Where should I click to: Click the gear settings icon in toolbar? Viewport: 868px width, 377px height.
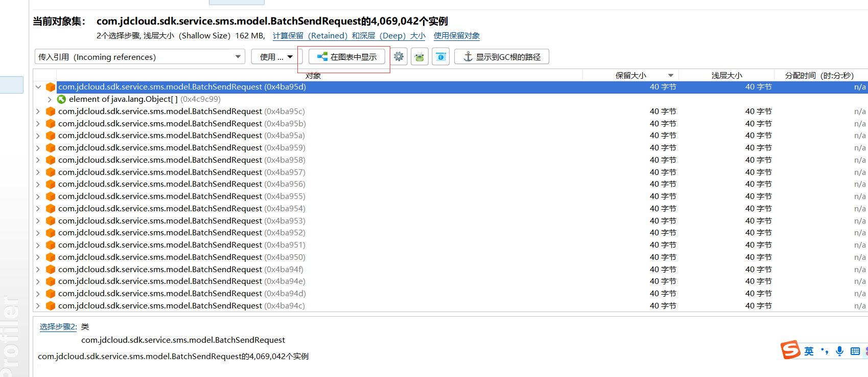398,57
